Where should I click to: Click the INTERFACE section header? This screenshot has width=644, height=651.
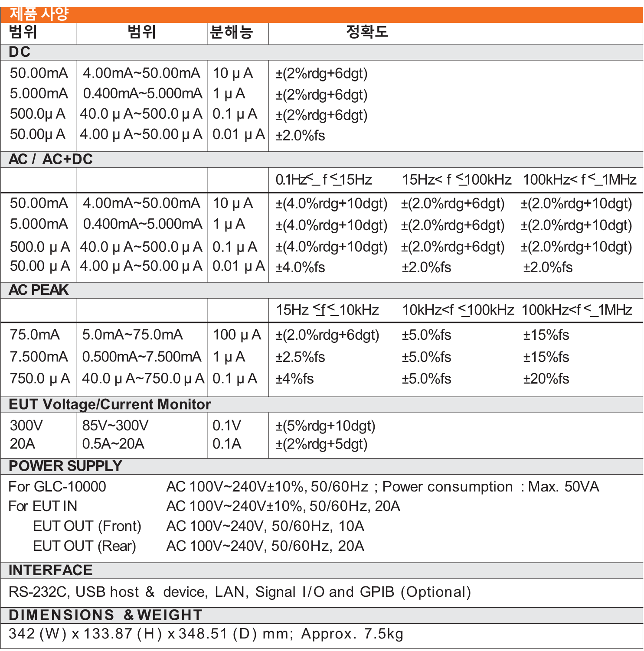(51, 570)
